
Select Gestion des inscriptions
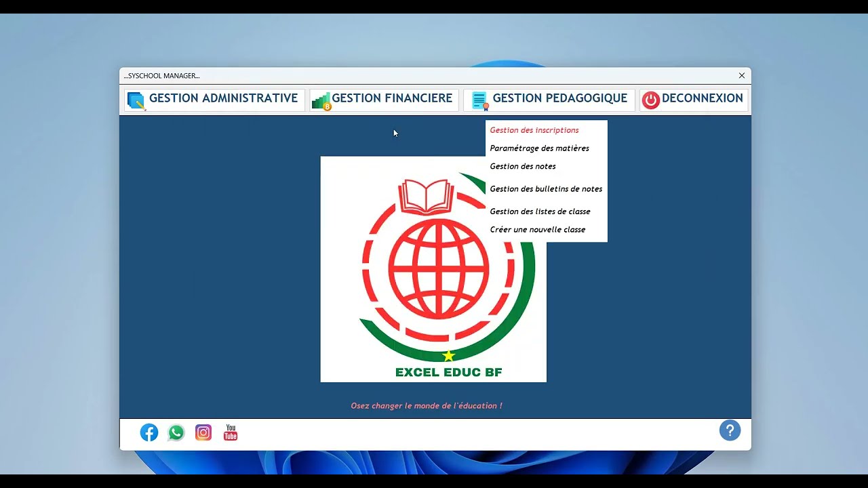point(534,130)
